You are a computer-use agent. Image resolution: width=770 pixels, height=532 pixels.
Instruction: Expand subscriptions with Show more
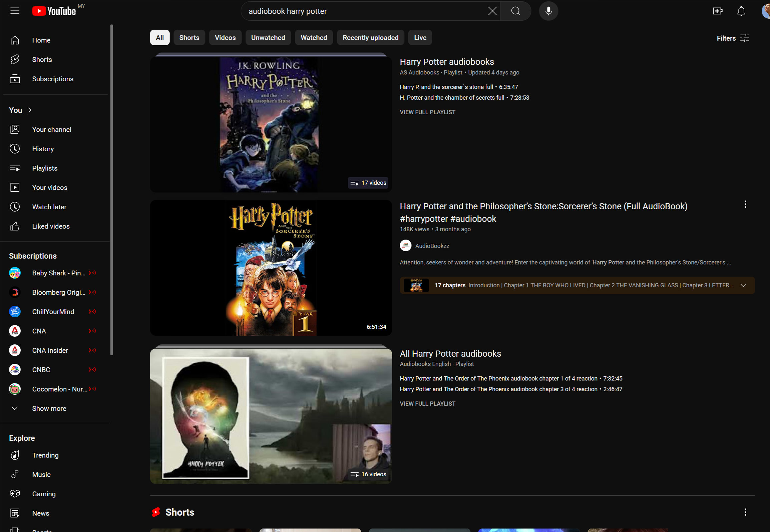pos(49,409)
